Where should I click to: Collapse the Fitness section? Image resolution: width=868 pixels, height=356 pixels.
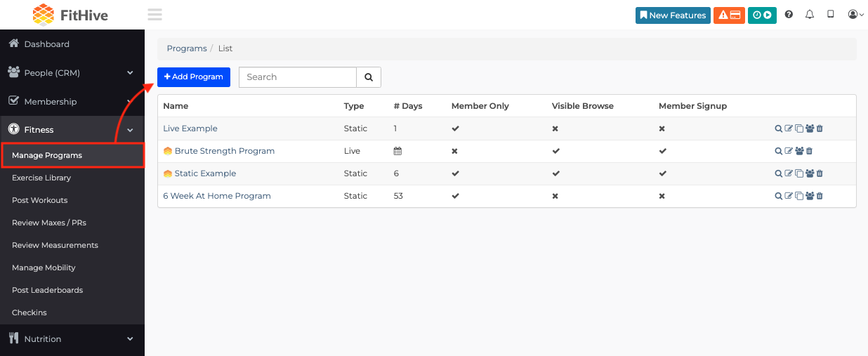(72, 129)
